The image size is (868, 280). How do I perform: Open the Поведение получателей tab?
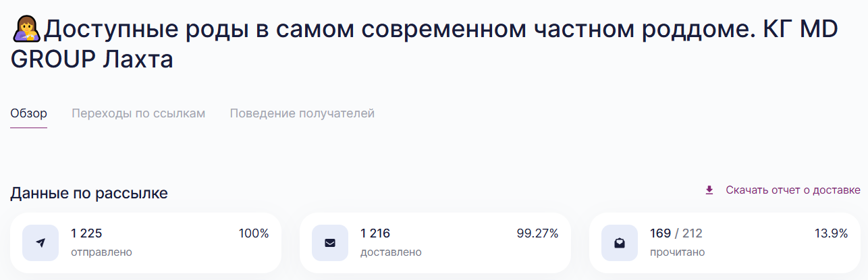point(302,113)
